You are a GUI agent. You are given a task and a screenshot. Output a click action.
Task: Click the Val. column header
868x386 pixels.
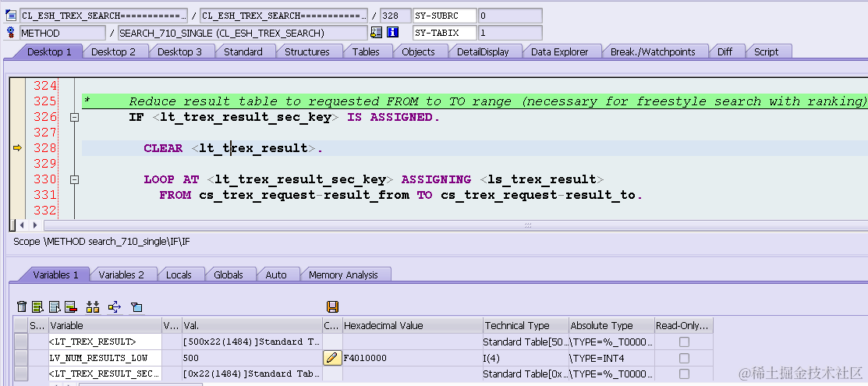click(x=251, y=326)
